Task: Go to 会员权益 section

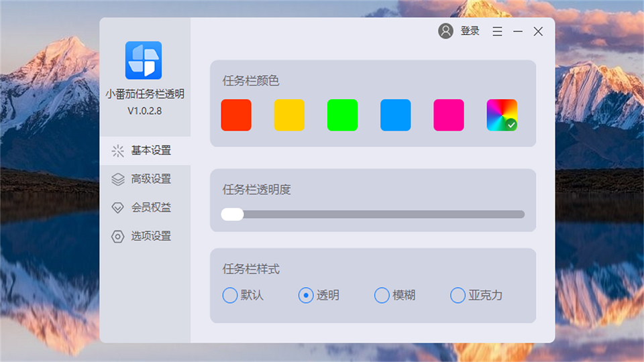Action: [145, 208]
